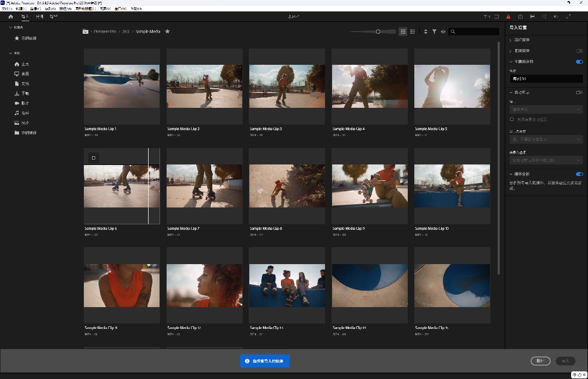
Task: Click the media browser search field
Action: 474,32
